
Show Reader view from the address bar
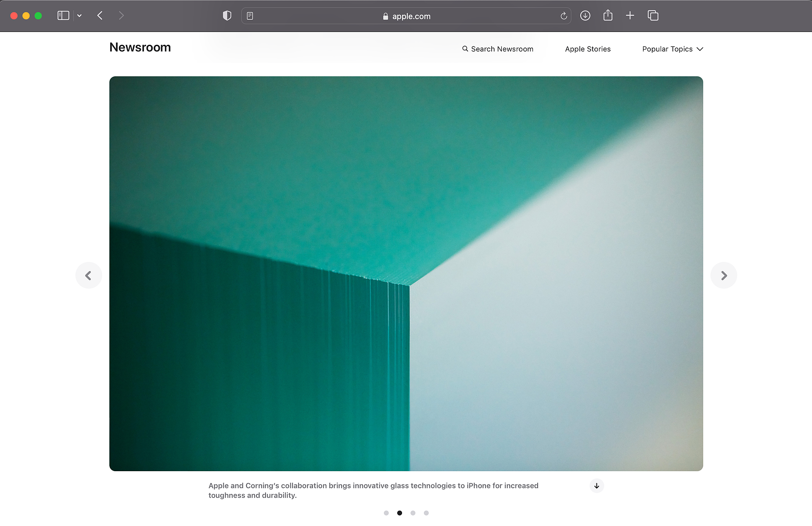(250, 16)
